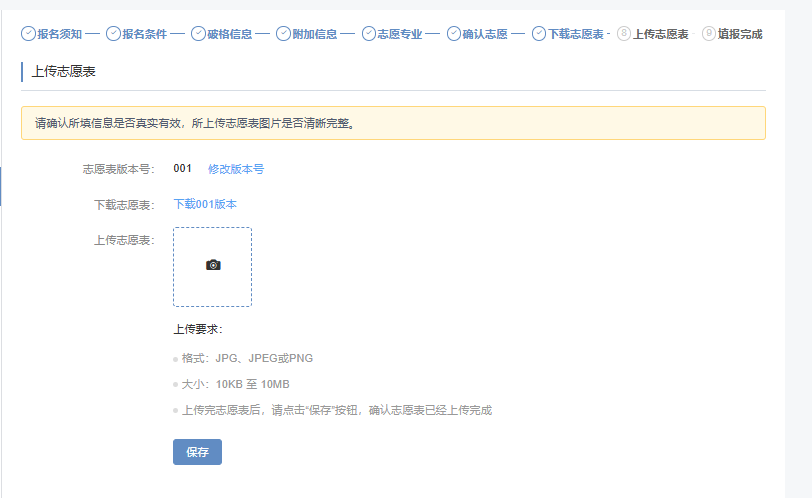Click the checkmark icon beside 破格信息
This screenshot has width=812, height=498.
[x=198, y=34]
